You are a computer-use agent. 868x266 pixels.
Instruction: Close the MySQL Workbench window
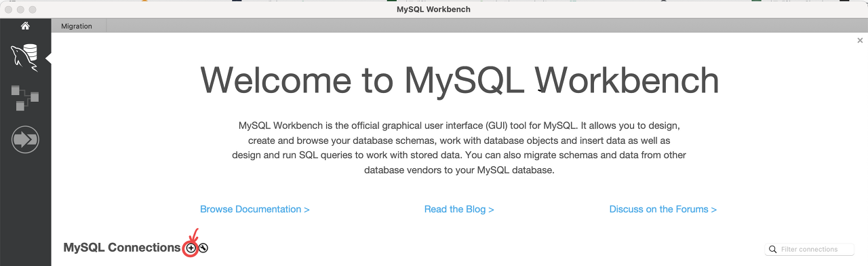(9, 9)
